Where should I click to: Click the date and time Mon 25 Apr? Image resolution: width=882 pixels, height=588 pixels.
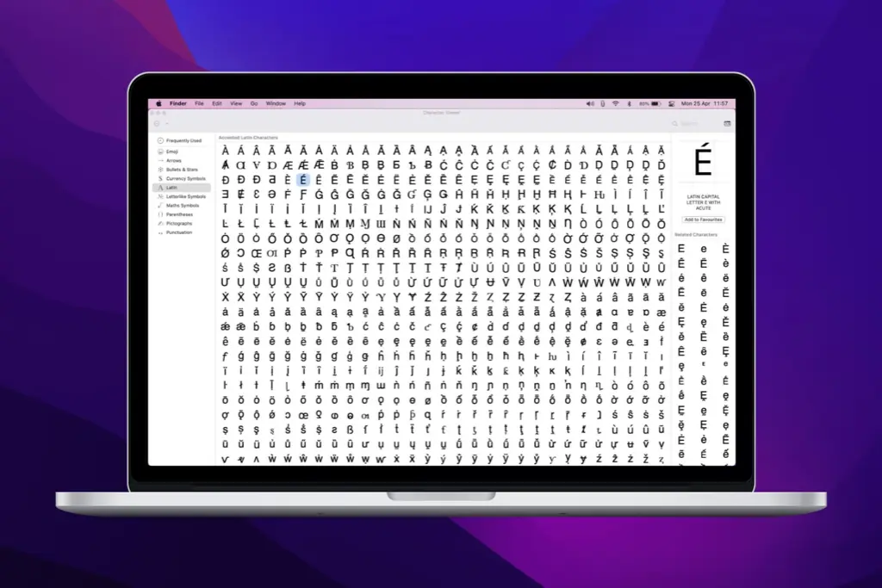click(x=705, y=103)
